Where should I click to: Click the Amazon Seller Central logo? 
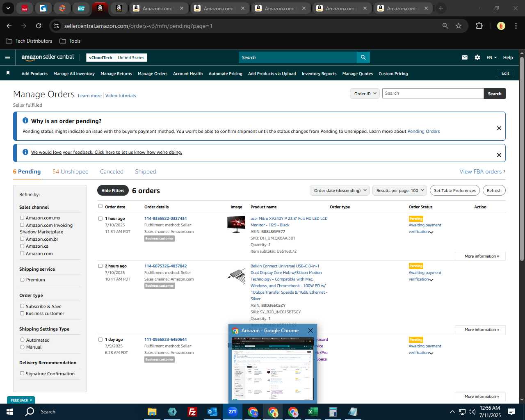point(48,57)
